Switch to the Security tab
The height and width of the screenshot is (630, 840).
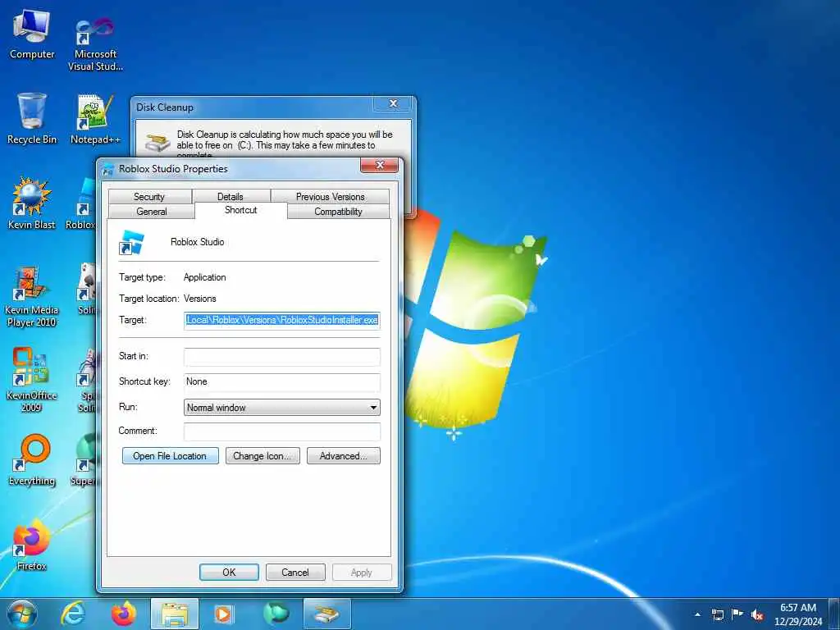click(x=149, y=197)
